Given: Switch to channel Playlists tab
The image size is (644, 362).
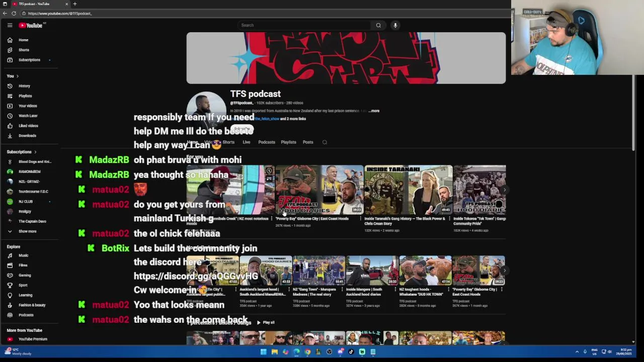Looking at the screenshot, I should pyautogui.click(x=288, y=142).
